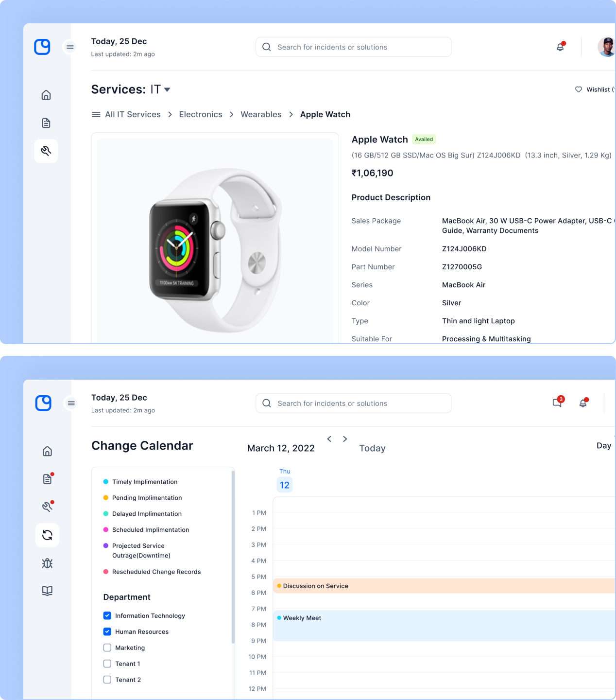Click list icon beside All IT Services
616x700 pixels.
pos(96,115)
